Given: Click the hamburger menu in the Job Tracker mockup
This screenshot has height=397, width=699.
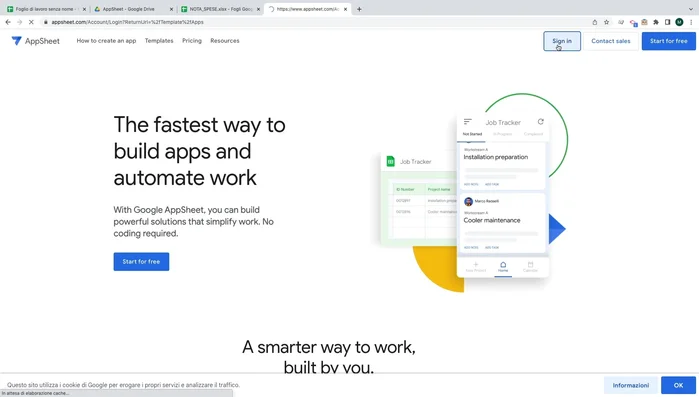Looking at the screenshot, I should [x=468, y=121].
